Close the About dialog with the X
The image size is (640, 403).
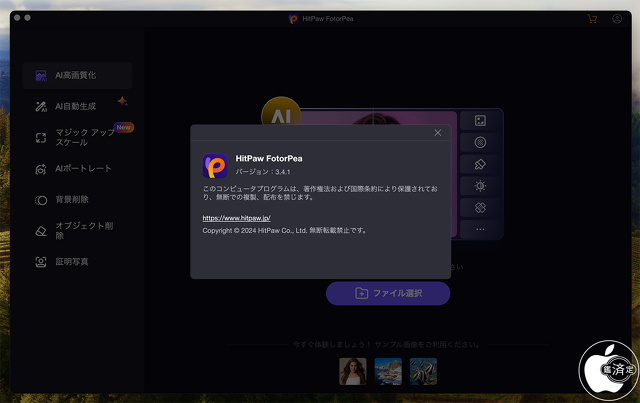point(438,133)
